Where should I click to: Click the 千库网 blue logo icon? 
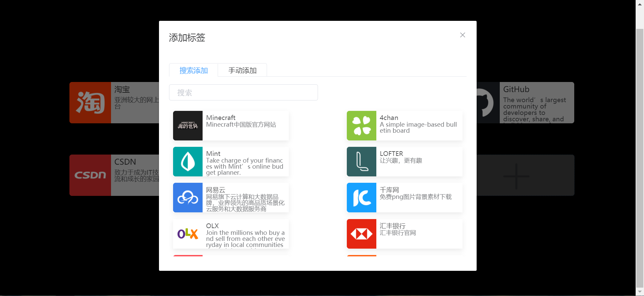click(x=362, y=198)
